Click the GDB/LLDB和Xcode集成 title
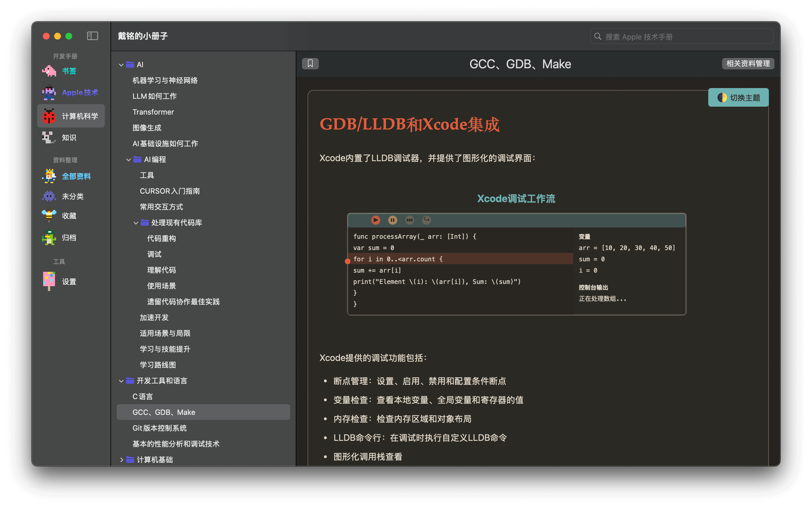The image size is (812, 508). (x=409, y=124)
